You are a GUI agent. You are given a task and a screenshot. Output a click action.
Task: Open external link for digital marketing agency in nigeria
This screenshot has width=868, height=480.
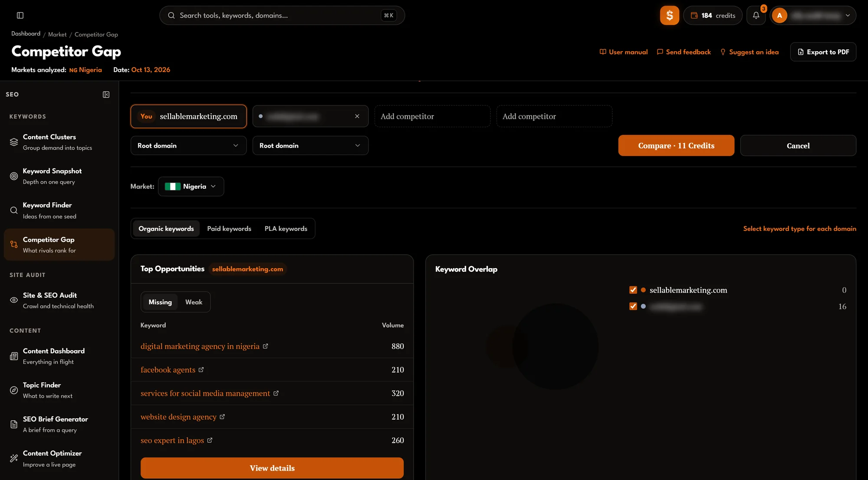tap(265, 346)
